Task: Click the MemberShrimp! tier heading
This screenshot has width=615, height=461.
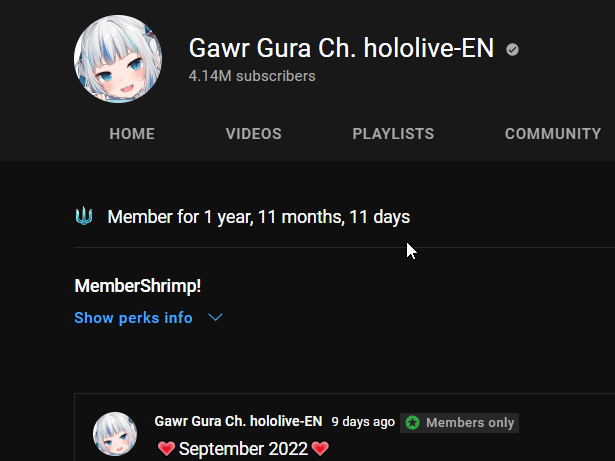Action: click(138, 286)
